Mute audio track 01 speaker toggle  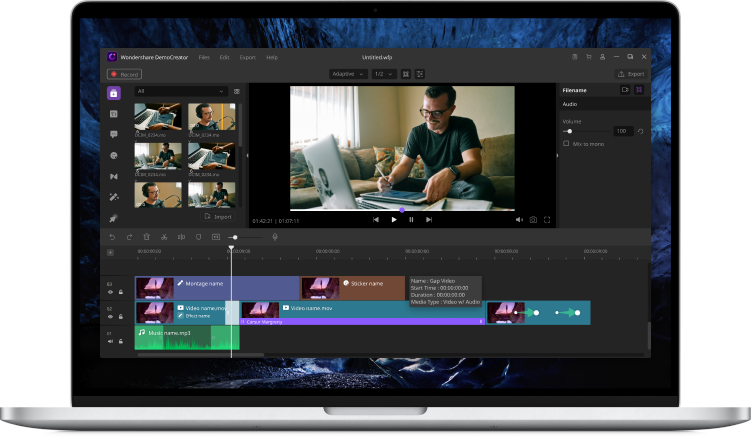pos(111,341)
